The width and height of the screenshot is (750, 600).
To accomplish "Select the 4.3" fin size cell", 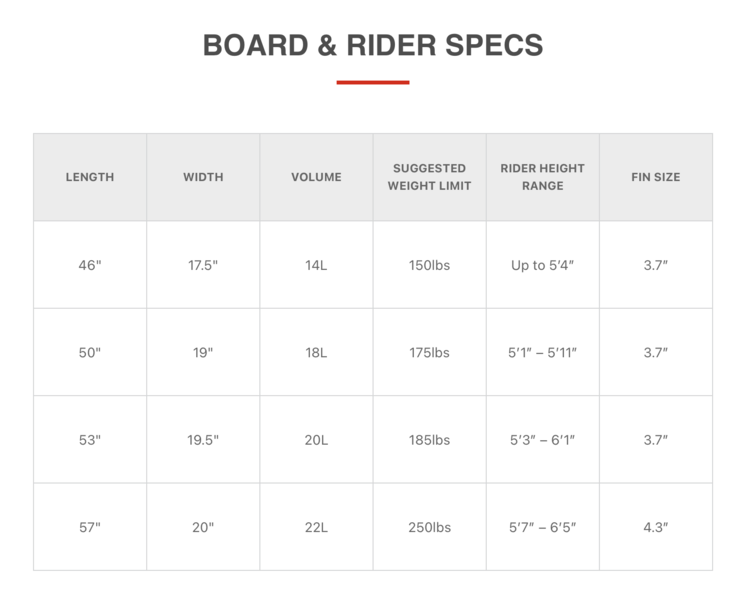I will (655, 527).
